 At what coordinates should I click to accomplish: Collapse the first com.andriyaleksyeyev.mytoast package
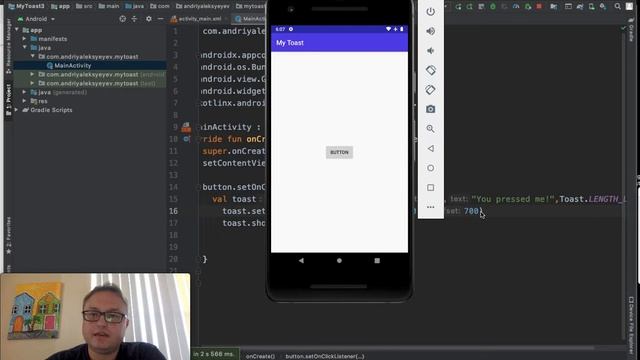click(x=33, y=56)
